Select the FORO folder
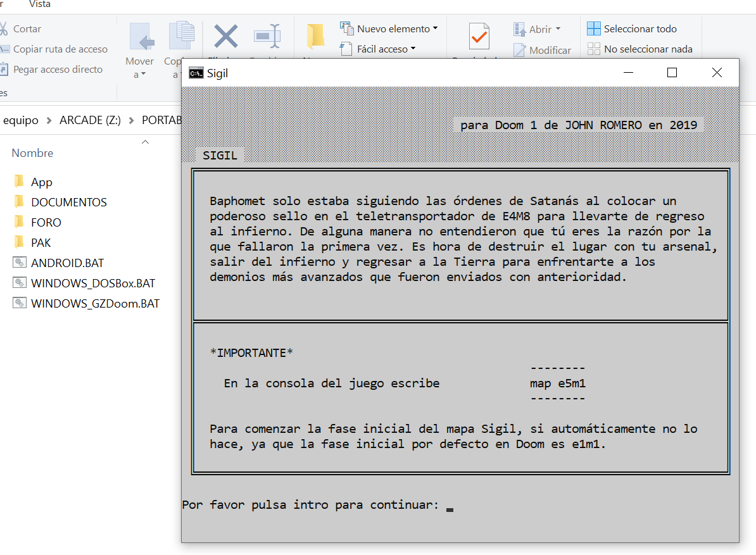The height and width of the screenshot is (555, 756). (46, 223)
